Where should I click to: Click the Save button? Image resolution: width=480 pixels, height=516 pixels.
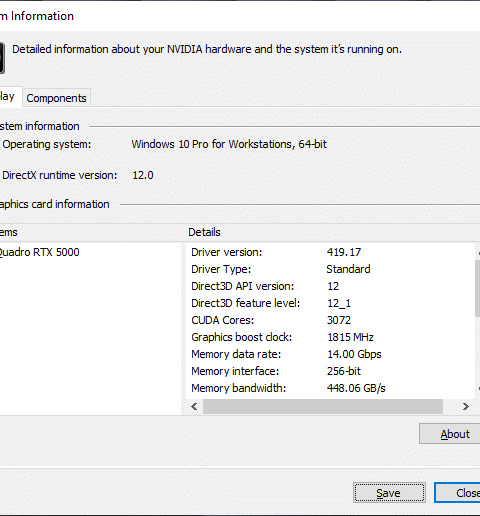(x=389, y=492)
